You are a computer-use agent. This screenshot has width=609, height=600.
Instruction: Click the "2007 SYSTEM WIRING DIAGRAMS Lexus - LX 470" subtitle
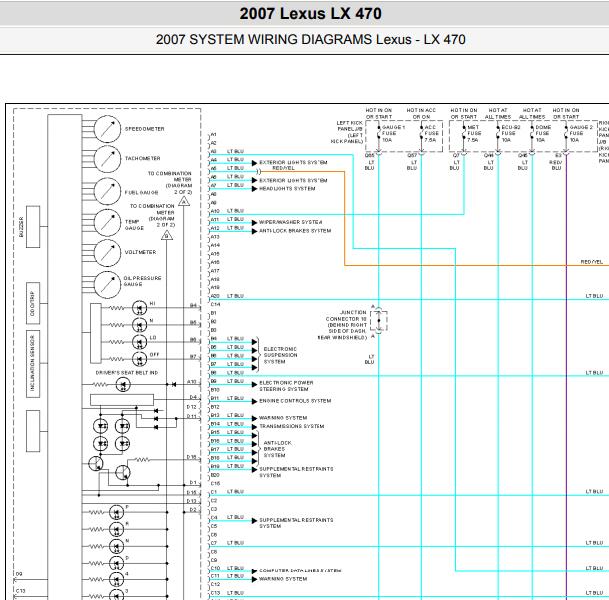310,39
